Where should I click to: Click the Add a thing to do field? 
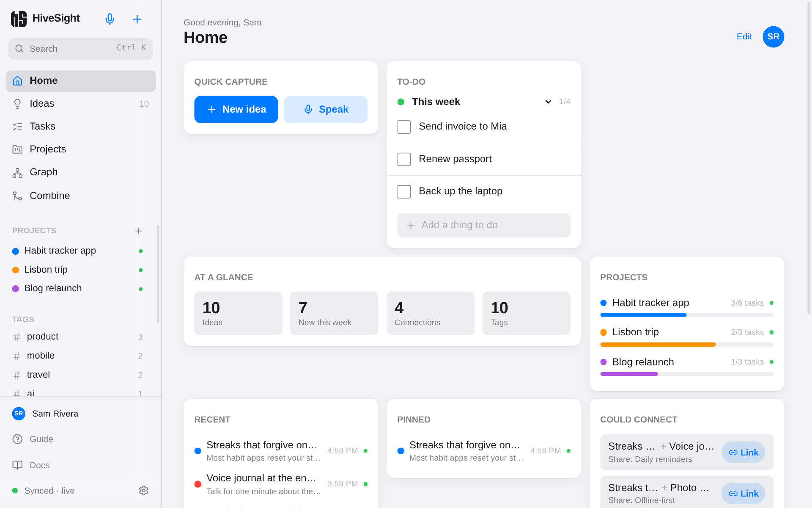coord(483,225)
